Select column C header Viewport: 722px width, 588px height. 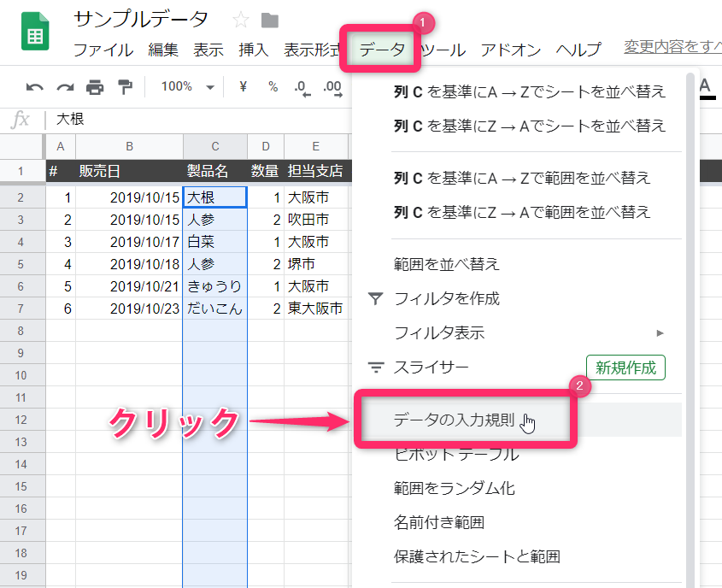click(x=215, y=146)
